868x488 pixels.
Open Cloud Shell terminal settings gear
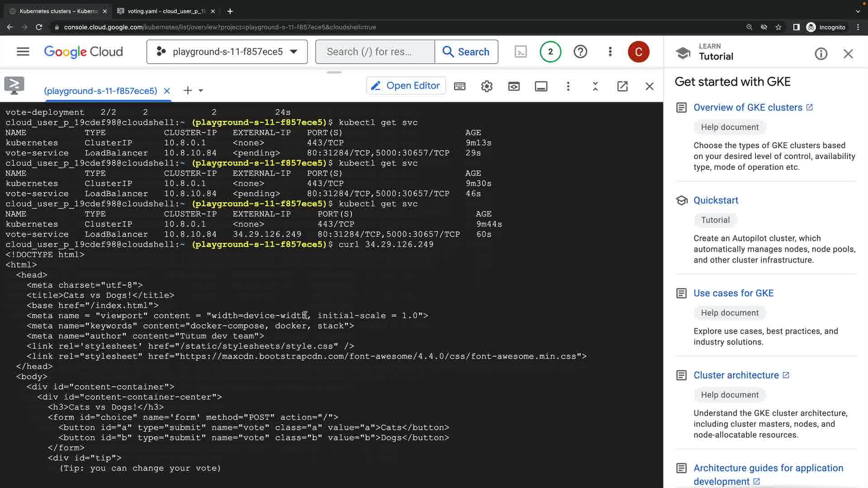(x=486, y=86)
